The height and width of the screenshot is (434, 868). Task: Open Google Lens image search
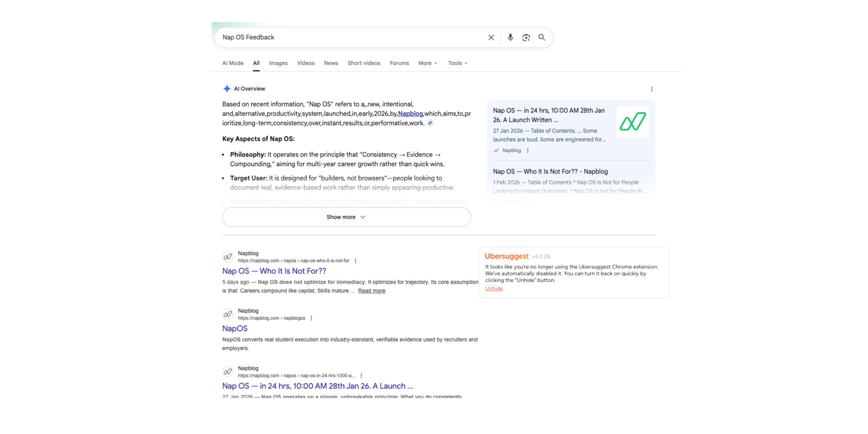526,37
